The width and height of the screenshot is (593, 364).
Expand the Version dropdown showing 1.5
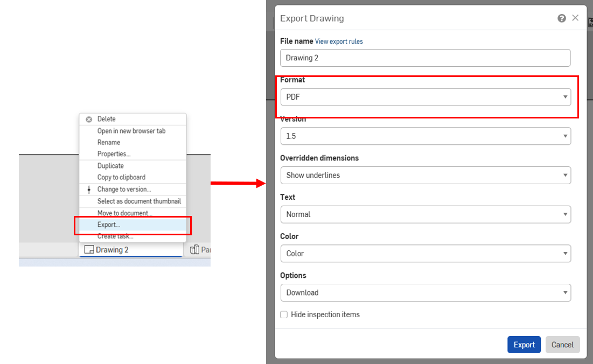425,136
